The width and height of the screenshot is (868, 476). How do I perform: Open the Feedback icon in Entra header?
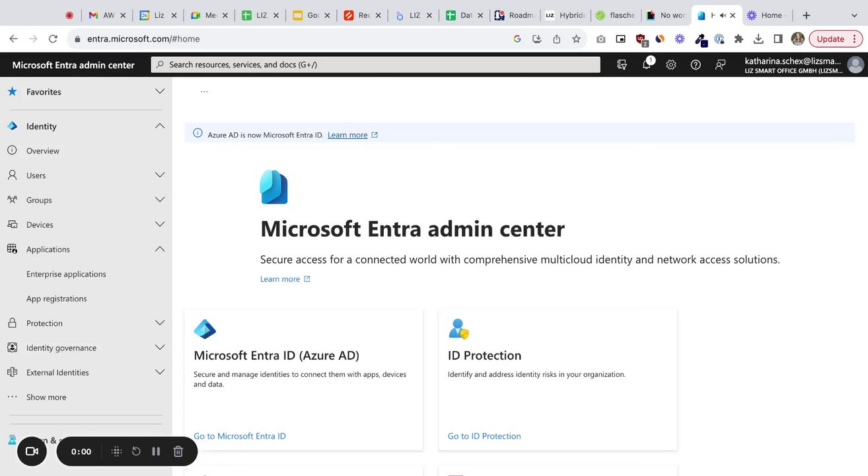pos(720,65)
